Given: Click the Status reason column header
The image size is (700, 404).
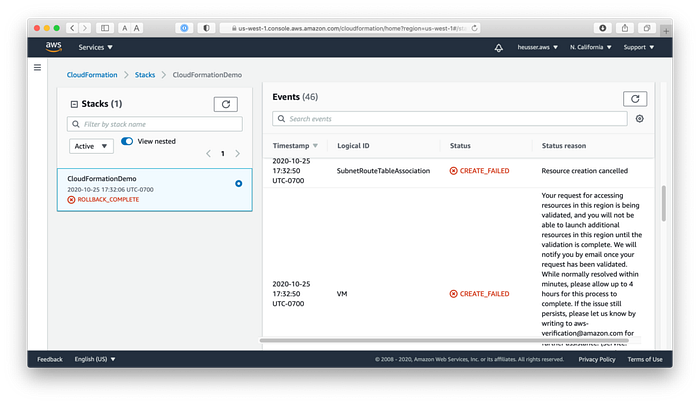Looking at the screenshot, I should (564, 146).
